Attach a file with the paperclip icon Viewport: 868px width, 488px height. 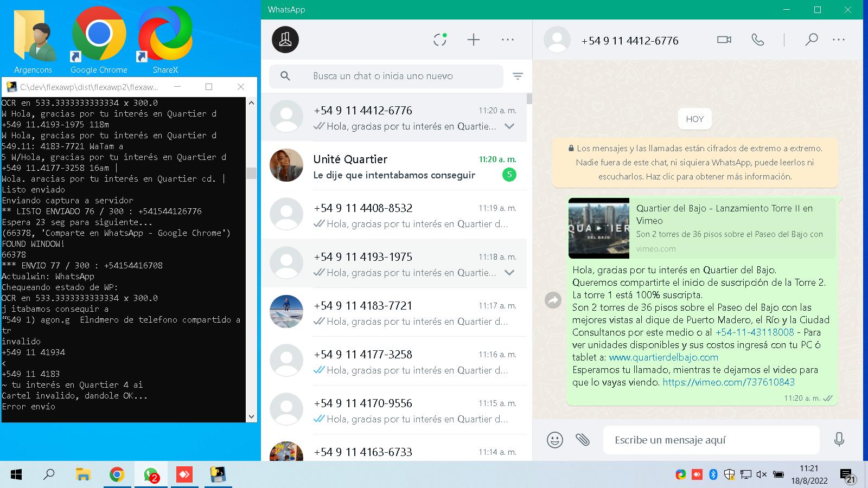pos(583,440)
